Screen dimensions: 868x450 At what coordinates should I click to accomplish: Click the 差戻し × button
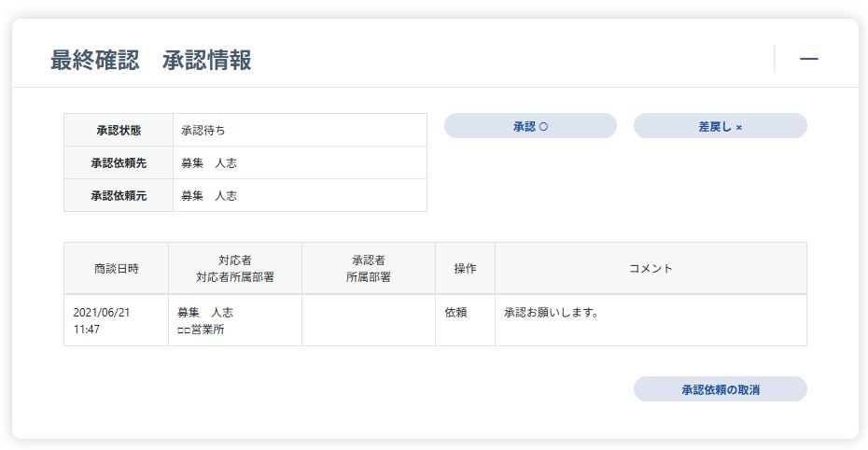click(721, 126)
